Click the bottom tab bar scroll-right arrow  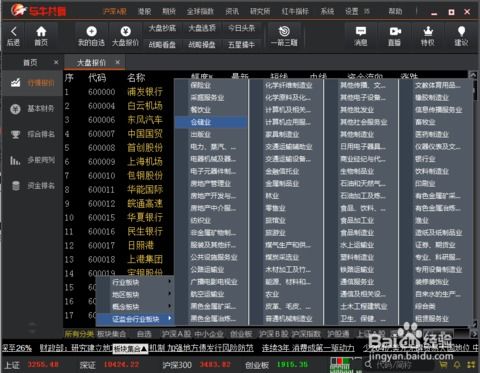474,334
